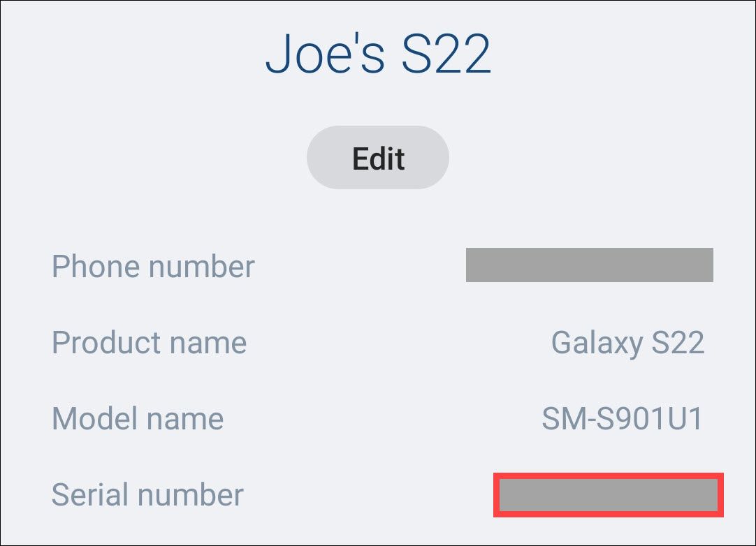Click the Phone number label
Image resolution: width=756 pixels, height=546 pixels.
pyautogui.click(x=152, y=266)
